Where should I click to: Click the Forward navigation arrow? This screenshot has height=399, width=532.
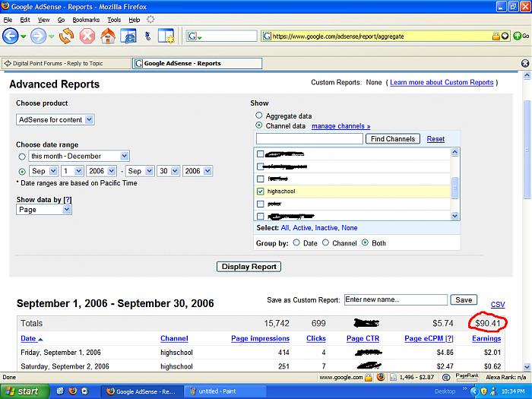tap(38, 36)
